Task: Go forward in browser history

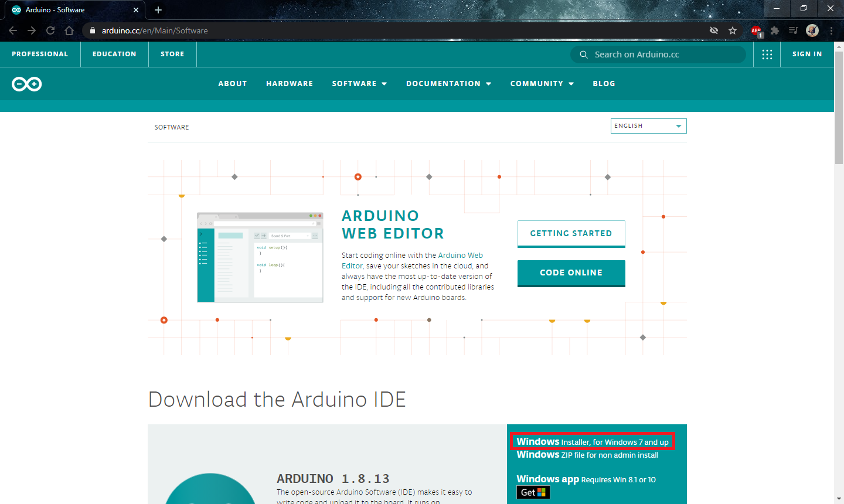Action: click(x=32, y=30)
